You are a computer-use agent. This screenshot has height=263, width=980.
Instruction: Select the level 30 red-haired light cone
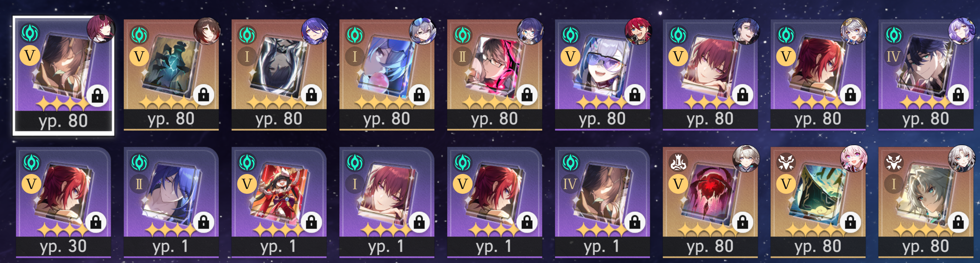click(64, 202)
